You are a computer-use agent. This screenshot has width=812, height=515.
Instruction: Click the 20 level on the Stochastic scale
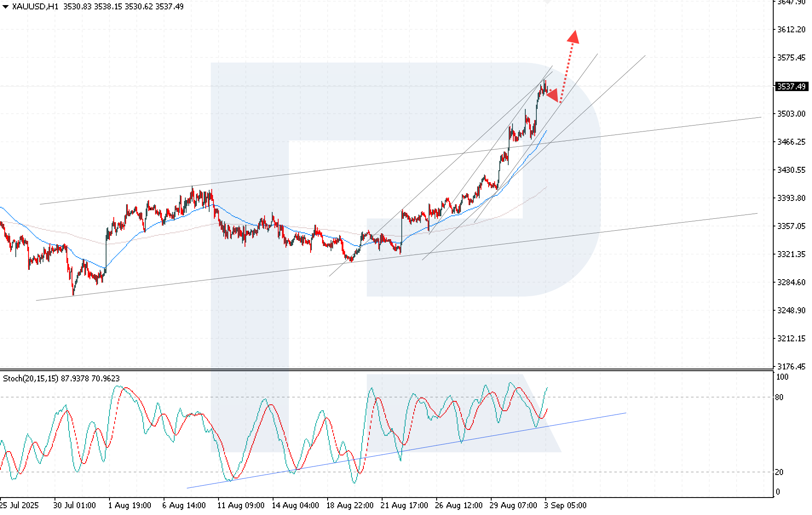(x=779, y=472)
